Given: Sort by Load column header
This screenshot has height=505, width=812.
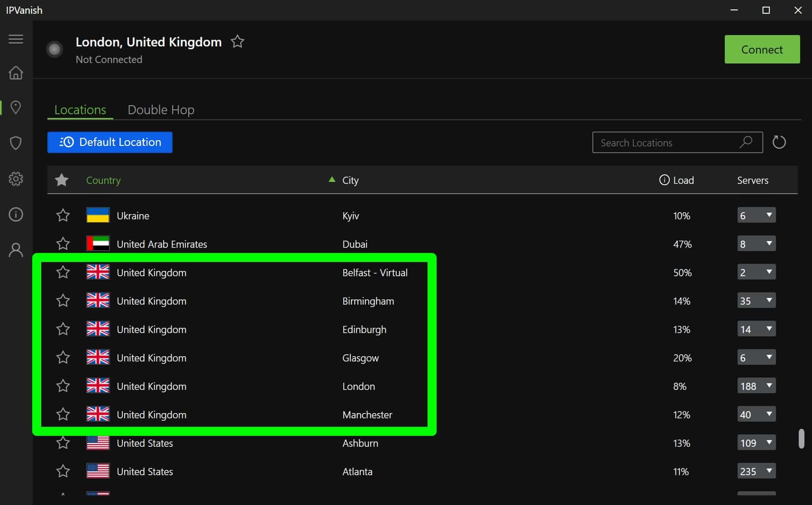Looking at the screenshot, I should 684,180.
